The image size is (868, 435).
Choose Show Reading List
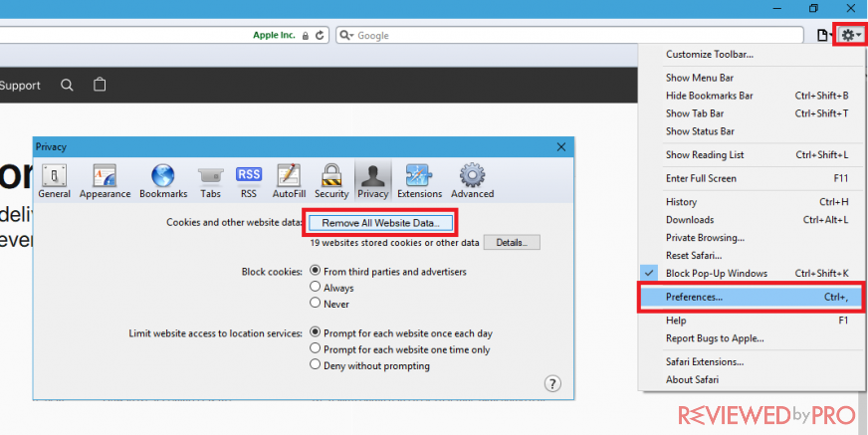pos(752,155)
